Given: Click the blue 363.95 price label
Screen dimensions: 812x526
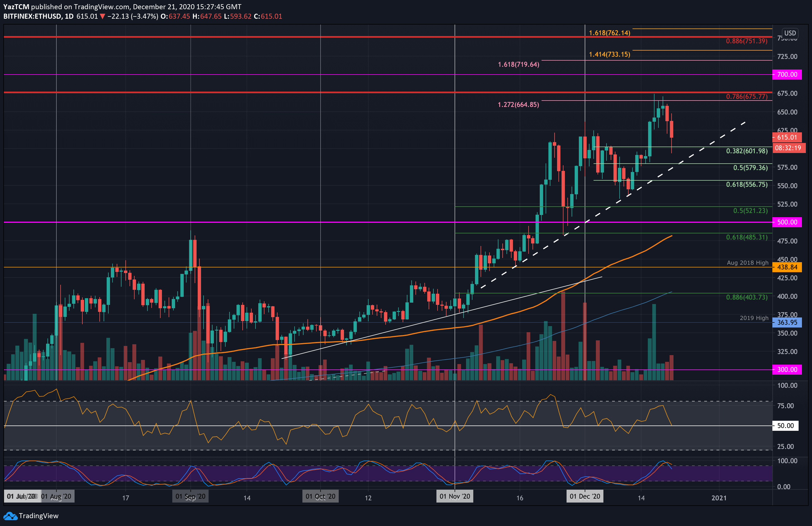Looking at the screenshot, I should [x=787, y=322].
